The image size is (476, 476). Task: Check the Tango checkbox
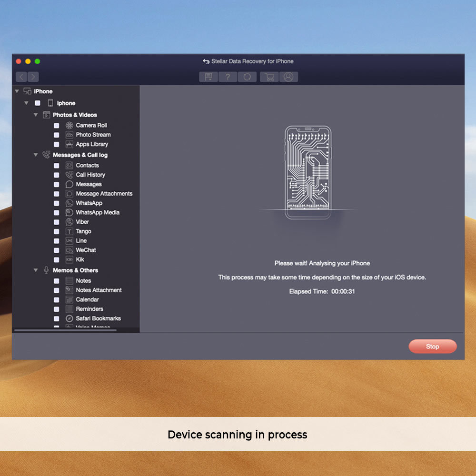pos(57,231)
